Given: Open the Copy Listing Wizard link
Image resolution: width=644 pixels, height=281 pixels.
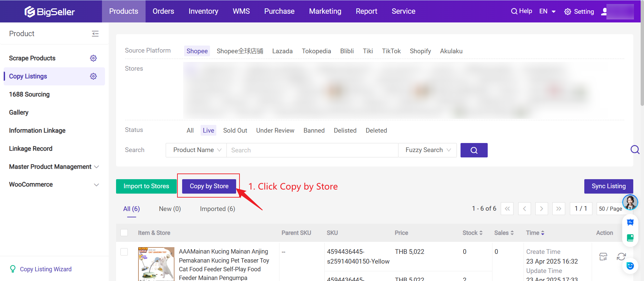Looking at the screenshot, I should 46,269.
